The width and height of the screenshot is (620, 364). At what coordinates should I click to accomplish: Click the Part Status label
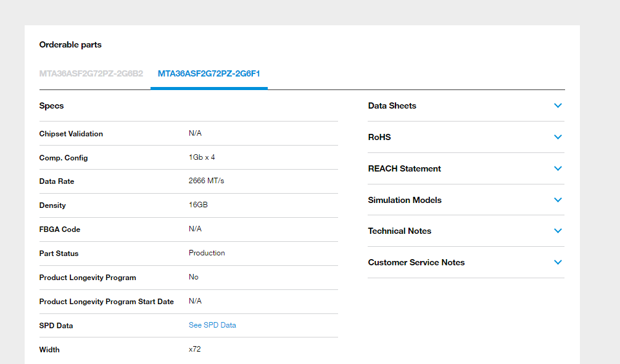(x=59, y=254)
